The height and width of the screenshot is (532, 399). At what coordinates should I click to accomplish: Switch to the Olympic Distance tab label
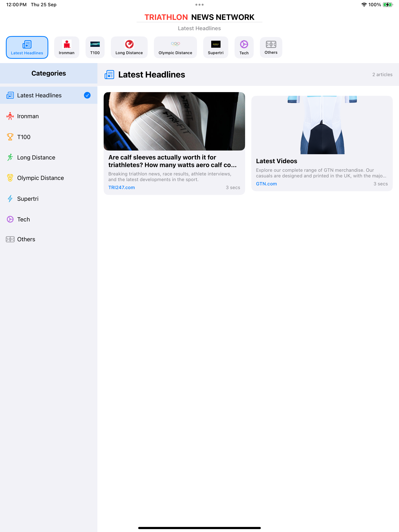[x=175, y=53]
